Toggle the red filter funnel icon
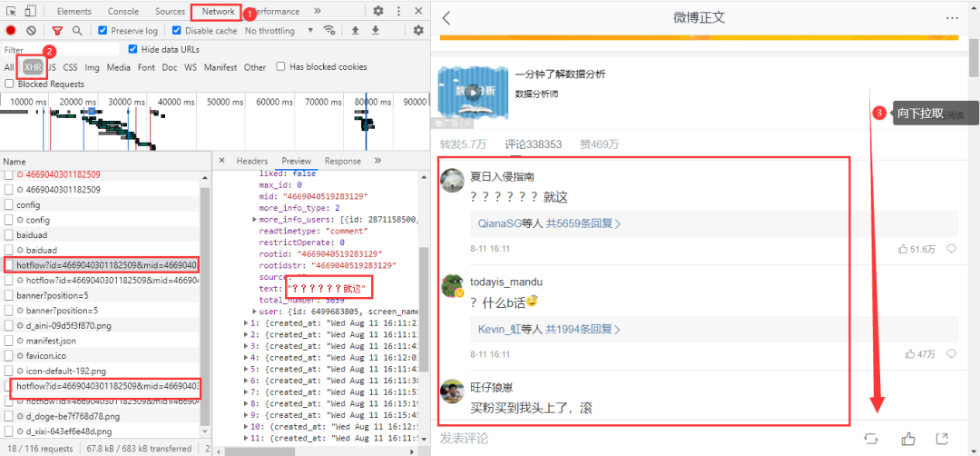The width and height of the screenshot is (980, 456). coord(57,30)
